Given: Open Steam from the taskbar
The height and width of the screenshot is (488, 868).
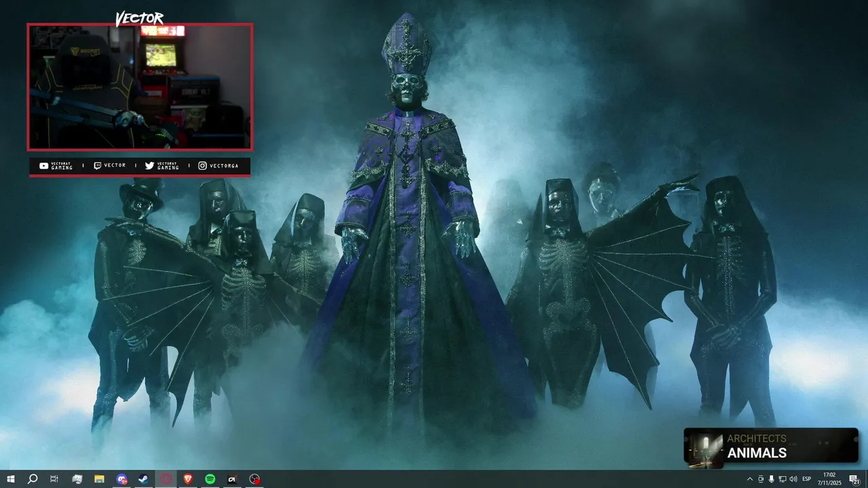Looking at the screenshot, I should tap(144, 479).
